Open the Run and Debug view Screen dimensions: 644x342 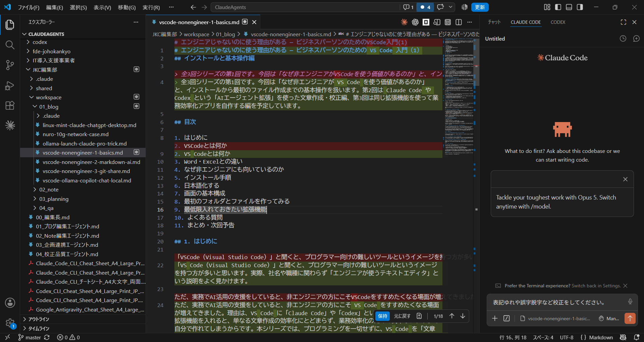(10, 85)
